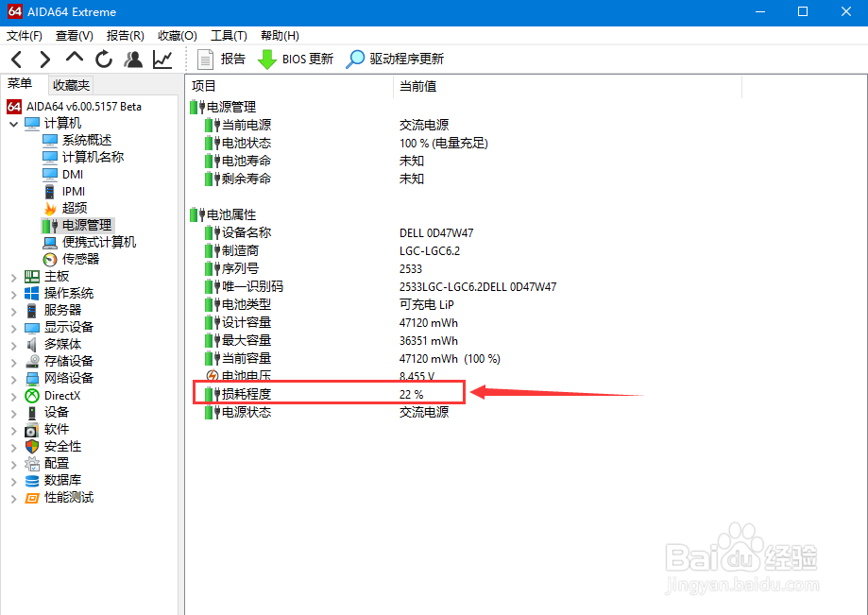Image resolution: width=868 pixels, height=615 pixels.
Task: Open the 文件(F) menu
Action: 25,36
